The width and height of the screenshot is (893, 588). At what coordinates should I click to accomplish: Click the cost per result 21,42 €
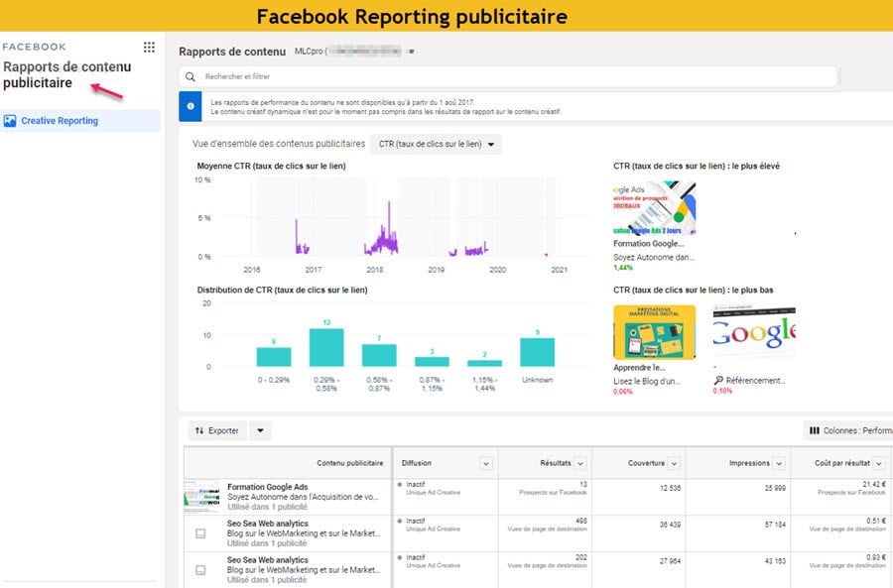tap(874, 485)
